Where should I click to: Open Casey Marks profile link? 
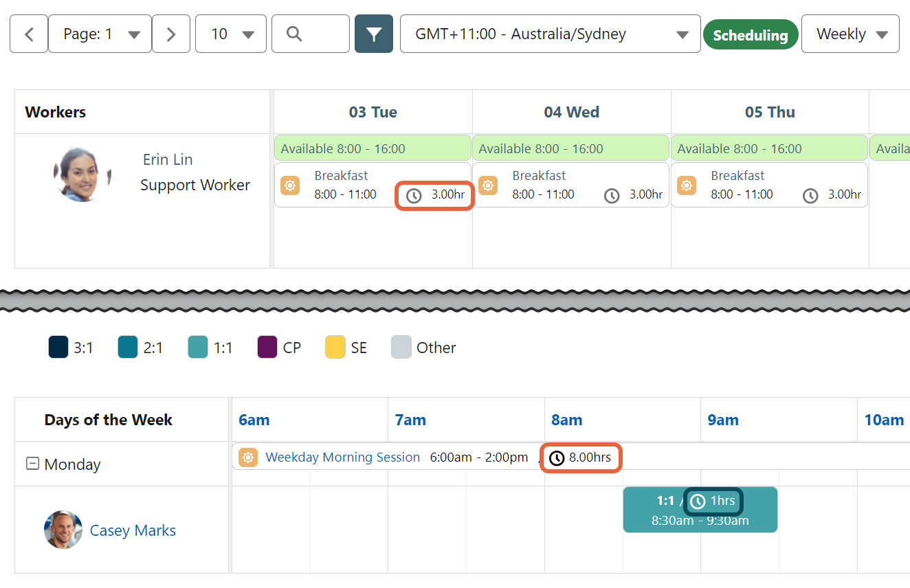click(133, 530)
